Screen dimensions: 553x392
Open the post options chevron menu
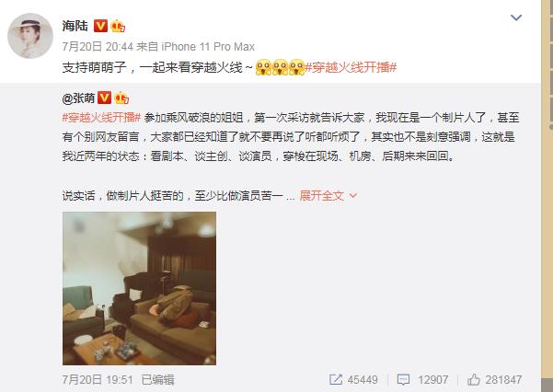pyautogui.click(x=516, y=17)
